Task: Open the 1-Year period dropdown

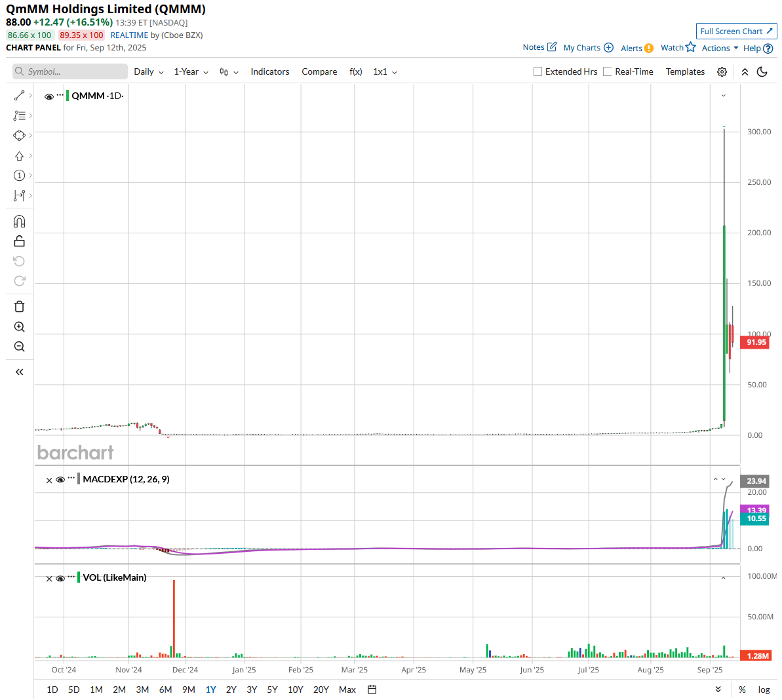Action: click(191, 72)
